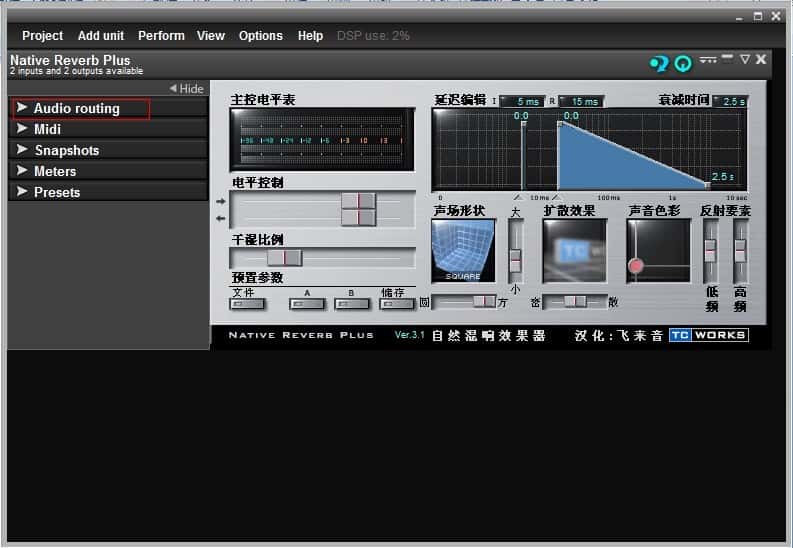Viewport: 793px width, 548px height.
Task: Select preset B button
Action: click(351, 304)
